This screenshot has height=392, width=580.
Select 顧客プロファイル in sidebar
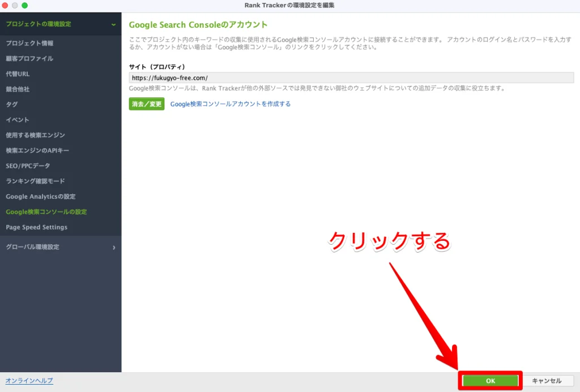click(29, 58)
